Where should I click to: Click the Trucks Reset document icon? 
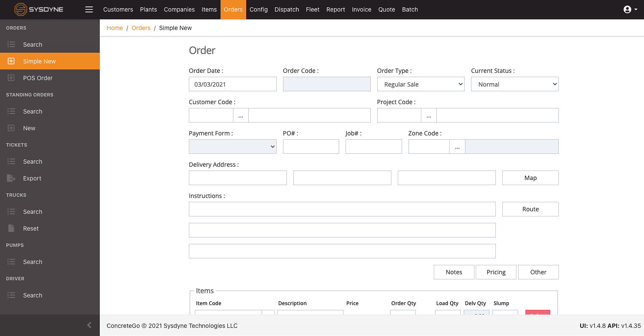pos(12,228)
